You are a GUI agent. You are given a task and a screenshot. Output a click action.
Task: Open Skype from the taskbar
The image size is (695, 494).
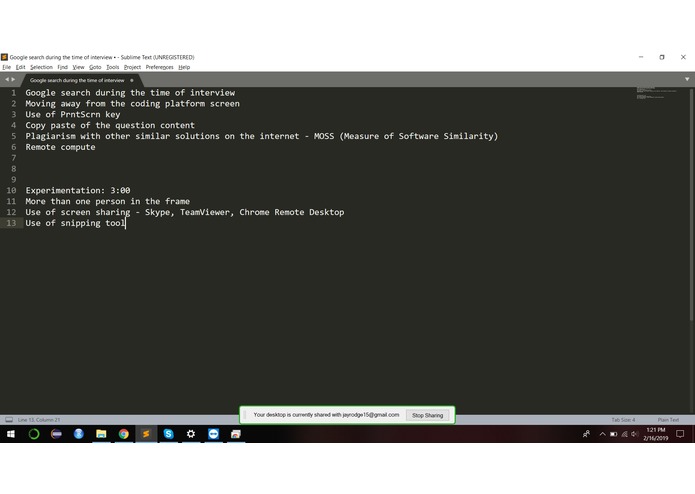[x=168, y=434]
